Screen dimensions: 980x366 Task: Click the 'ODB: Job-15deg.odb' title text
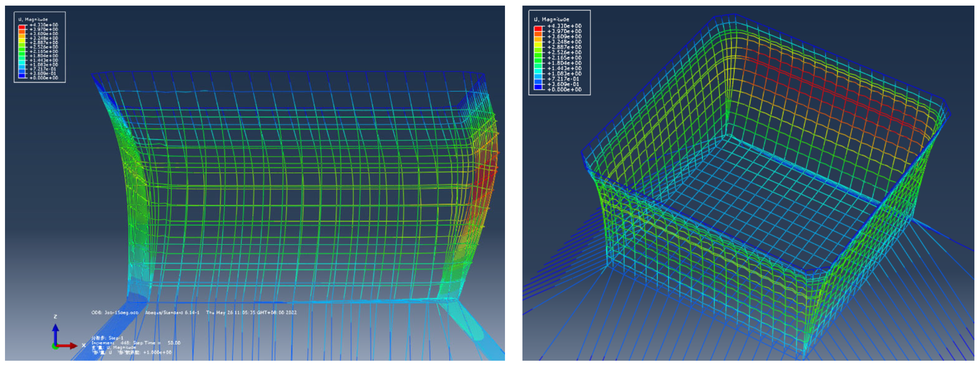[115, 312]
